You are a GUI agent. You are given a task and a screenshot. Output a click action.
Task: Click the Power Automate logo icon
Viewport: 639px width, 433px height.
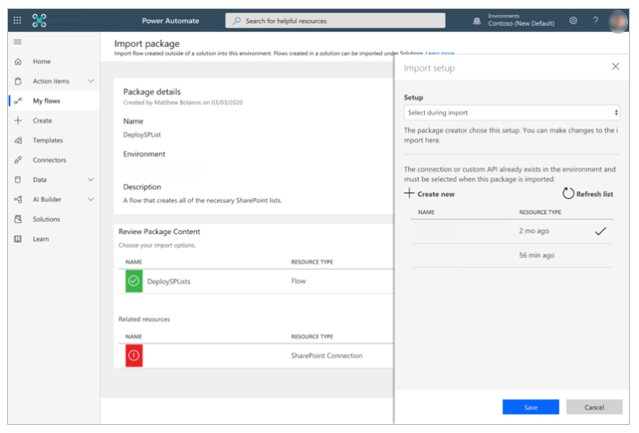point(39,20)
